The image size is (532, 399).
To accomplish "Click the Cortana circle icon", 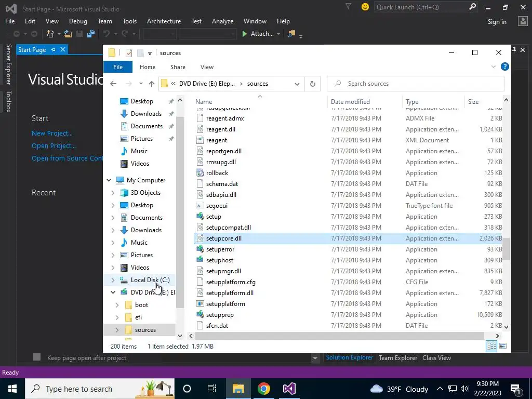I will [187, 389].
